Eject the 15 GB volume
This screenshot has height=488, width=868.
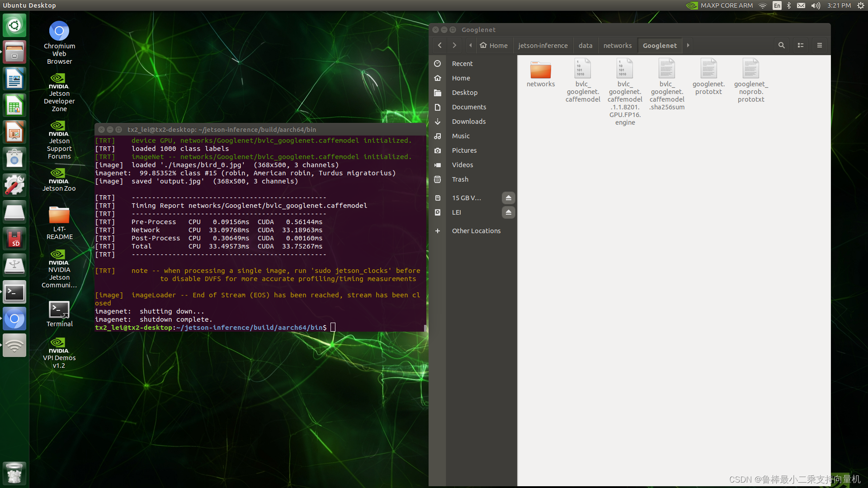pos(508,198)
